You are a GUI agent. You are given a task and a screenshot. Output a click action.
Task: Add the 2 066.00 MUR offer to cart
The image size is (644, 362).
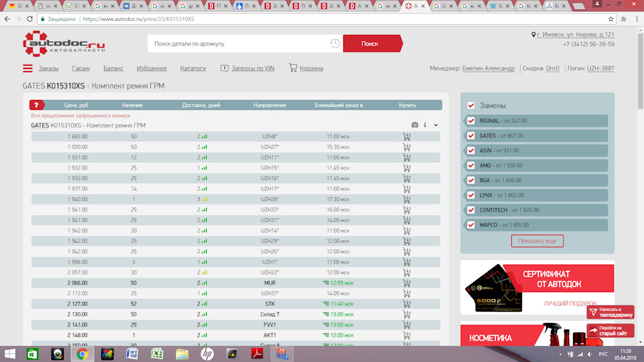[x=407, y=283]
